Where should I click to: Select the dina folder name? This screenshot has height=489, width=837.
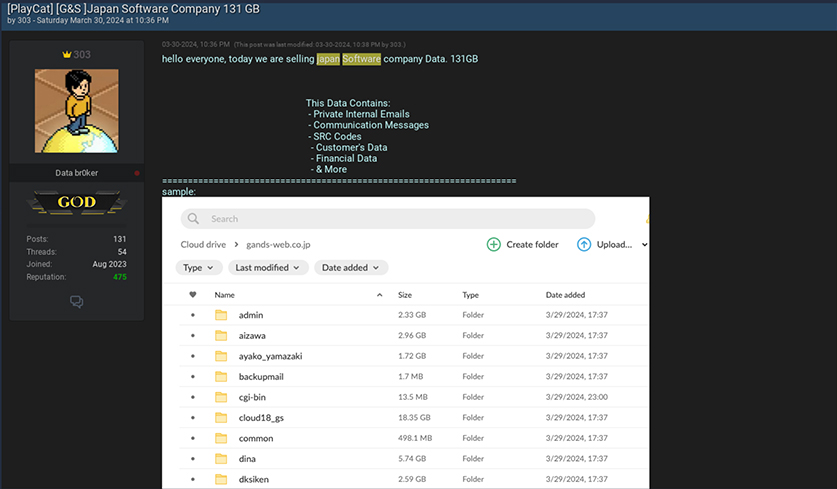point(247,459)
